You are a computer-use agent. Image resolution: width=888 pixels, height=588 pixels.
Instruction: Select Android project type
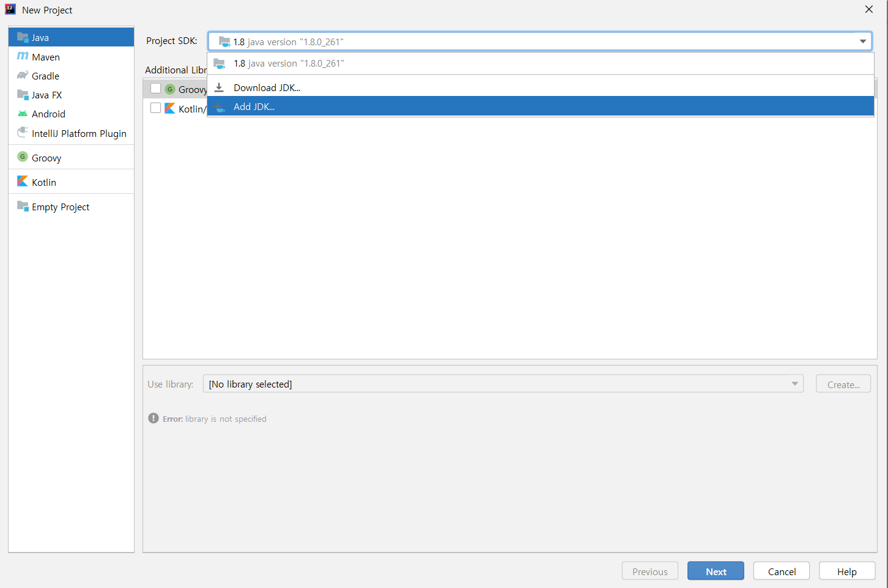point(71,114)
